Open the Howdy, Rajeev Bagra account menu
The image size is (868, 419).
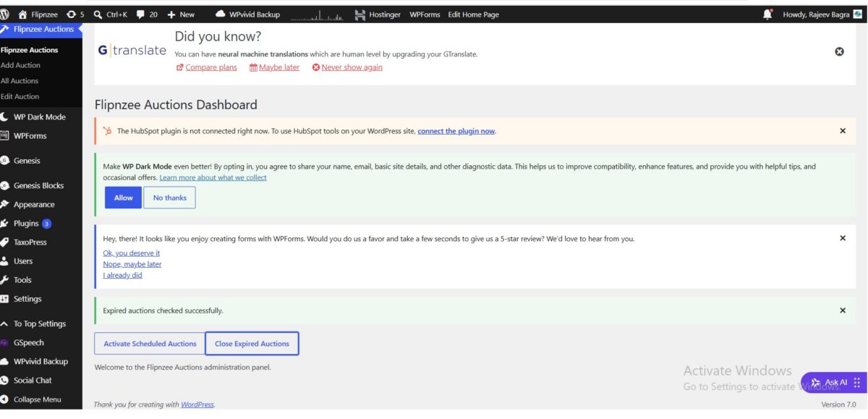click(x=822, y=14)
